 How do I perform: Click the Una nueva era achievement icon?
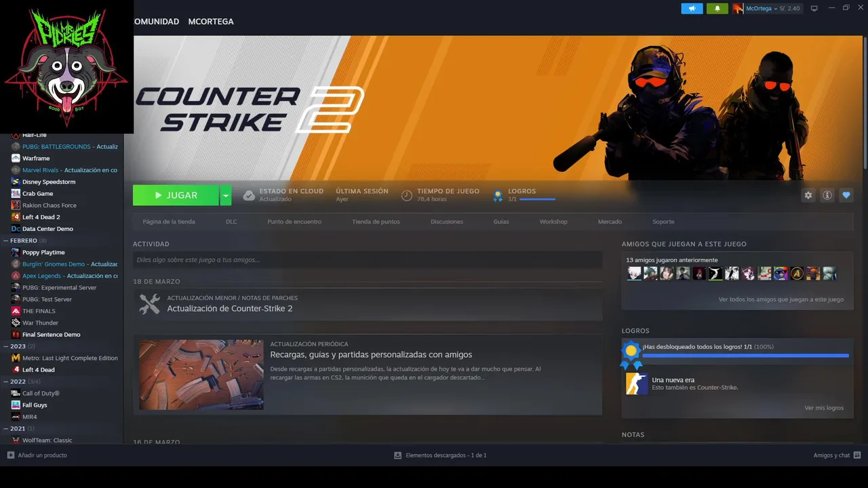click(636, 384)
